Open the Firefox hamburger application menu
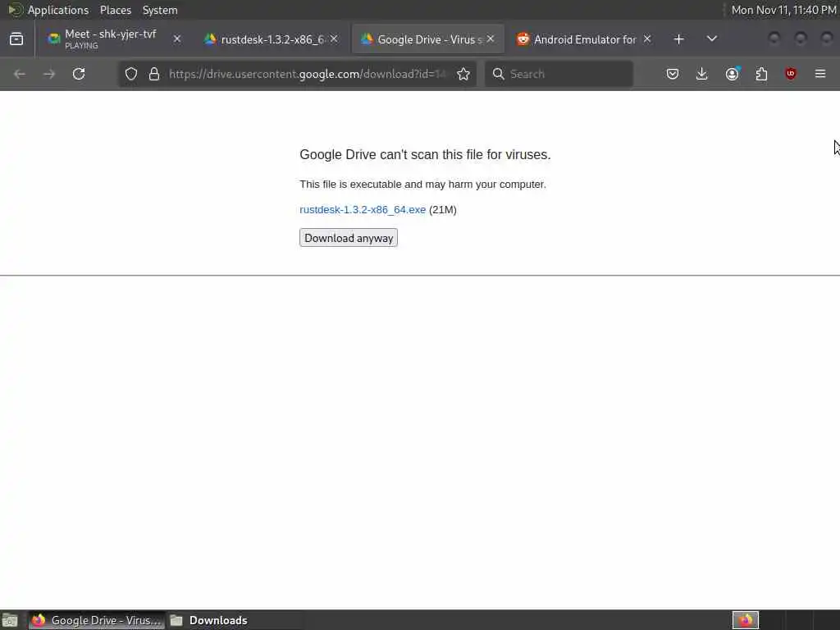The image size is (840, 630). pos(820,74)
